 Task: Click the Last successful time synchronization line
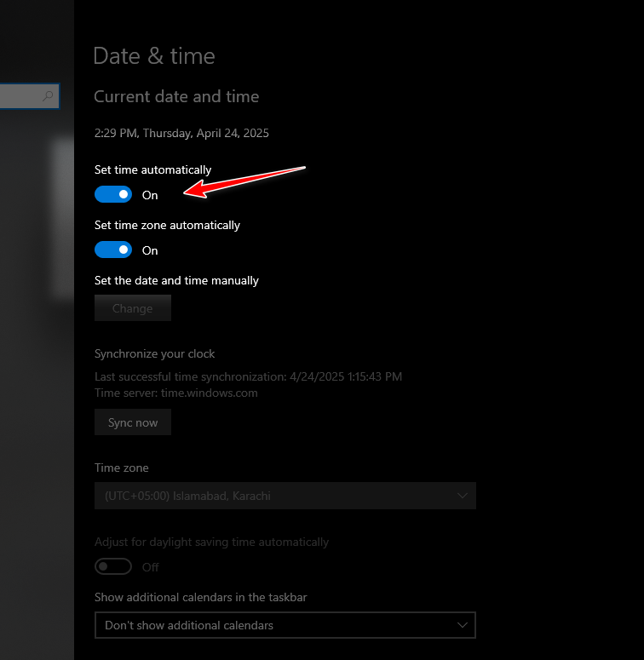248,376
